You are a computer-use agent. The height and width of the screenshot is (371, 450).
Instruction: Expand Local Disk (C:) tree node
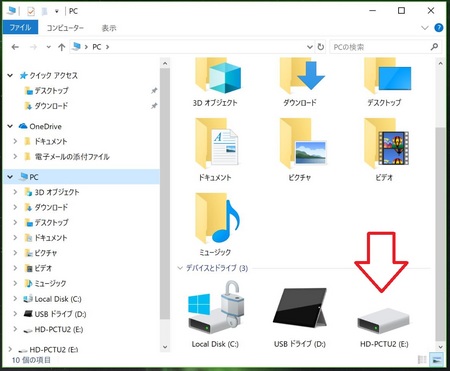coord(15,299)
